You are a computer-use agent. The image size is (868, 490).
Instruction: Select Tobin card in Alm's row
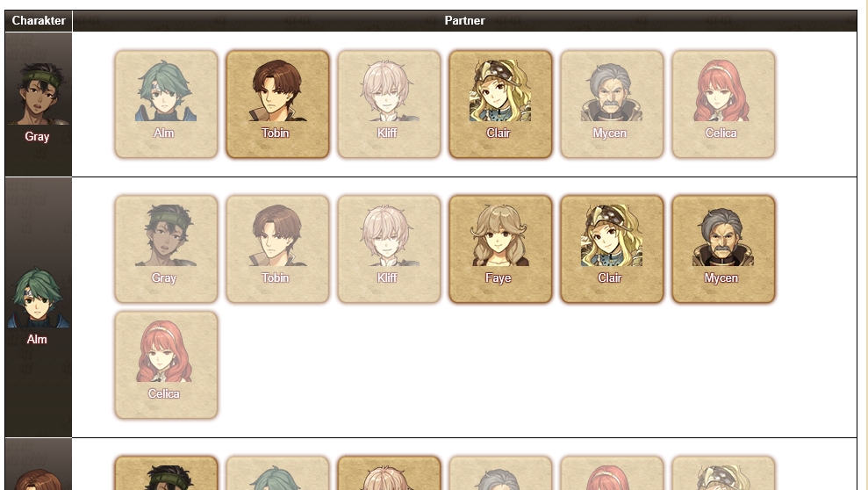277,249
